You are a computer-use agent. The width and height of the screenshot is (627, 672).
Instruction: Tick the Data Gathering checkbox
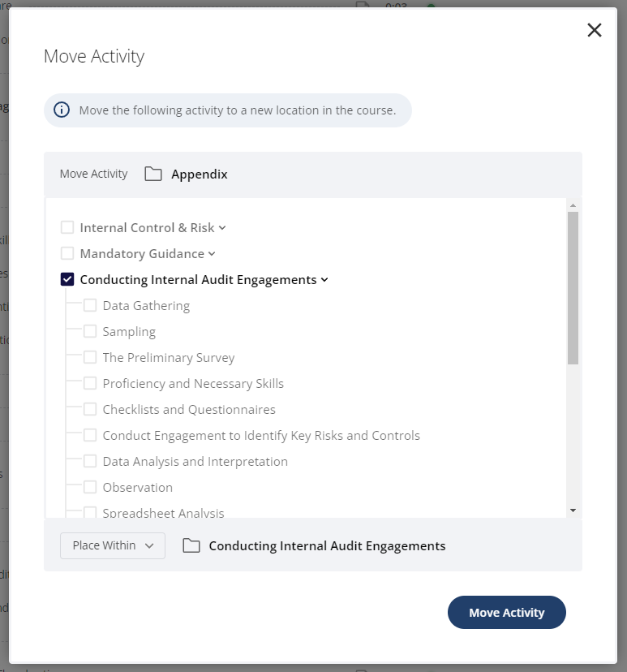point(90,306)
